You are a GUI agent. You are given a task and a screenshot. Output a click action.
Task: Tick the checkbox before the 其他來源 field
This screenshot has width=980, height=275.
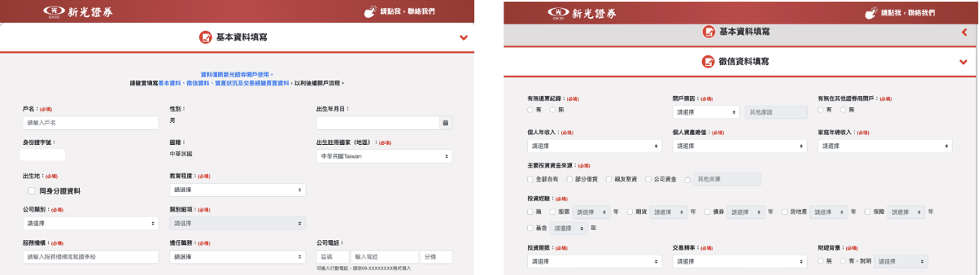coord(688,180)
